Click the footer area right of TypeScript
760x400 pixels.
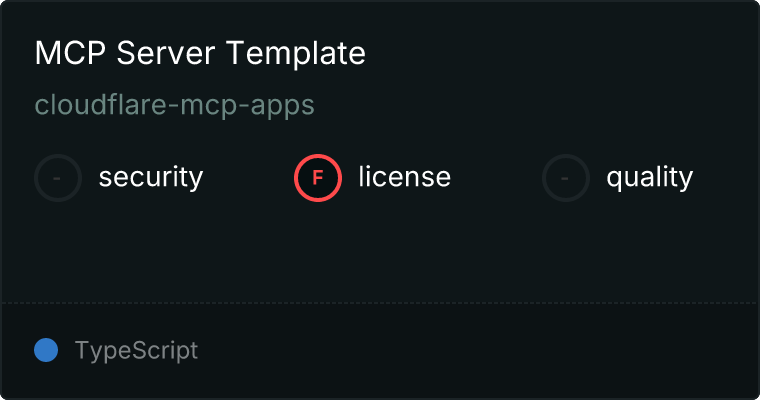[477, 351]
